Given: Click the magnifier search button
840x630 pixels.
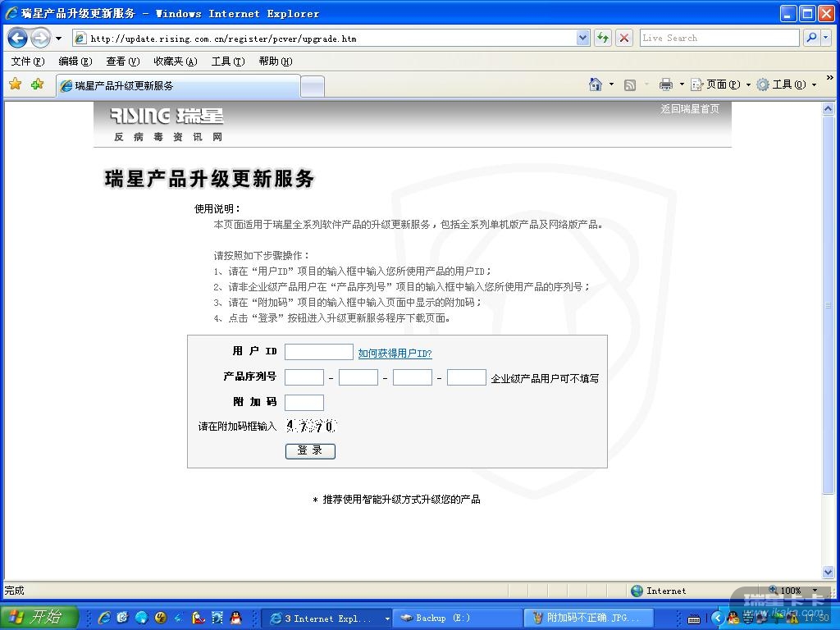Looking at the screenshot, I should point(811,38).
